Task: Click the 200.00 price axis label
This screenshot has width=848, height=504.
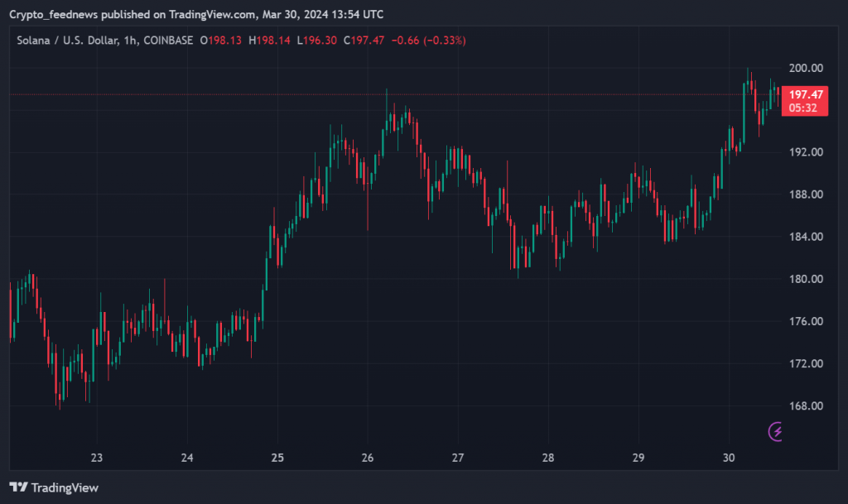Action: 805,68
